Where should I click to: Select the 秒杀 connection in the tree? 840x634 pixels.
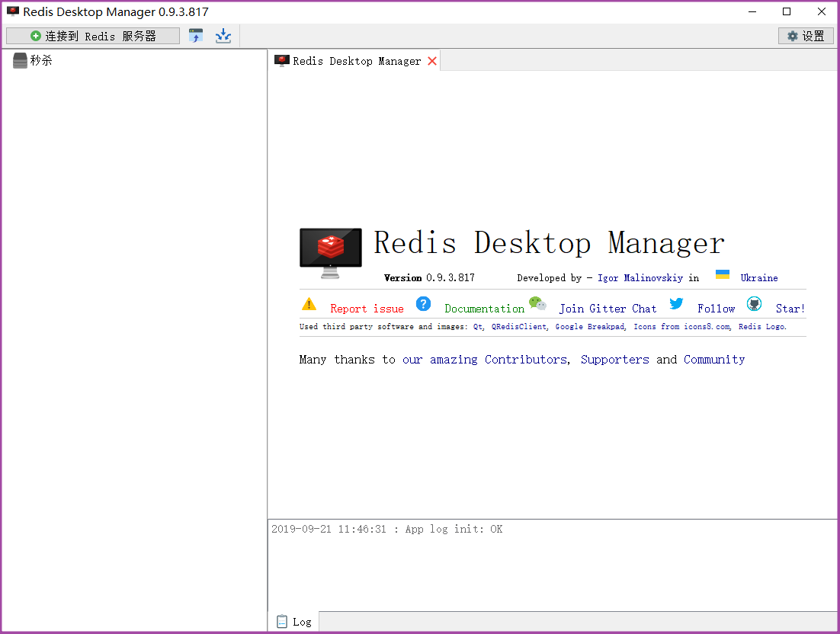tap(41, 60)
